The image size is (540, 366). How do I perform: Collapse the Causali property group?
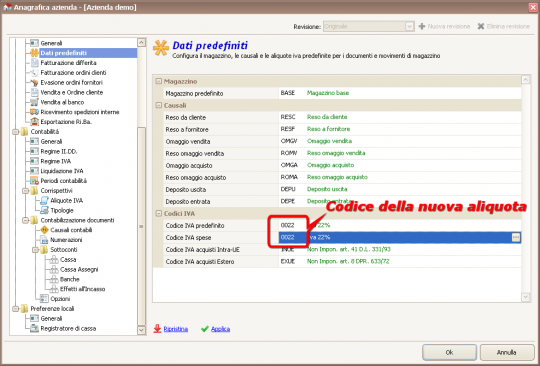(x=158, y=105)
